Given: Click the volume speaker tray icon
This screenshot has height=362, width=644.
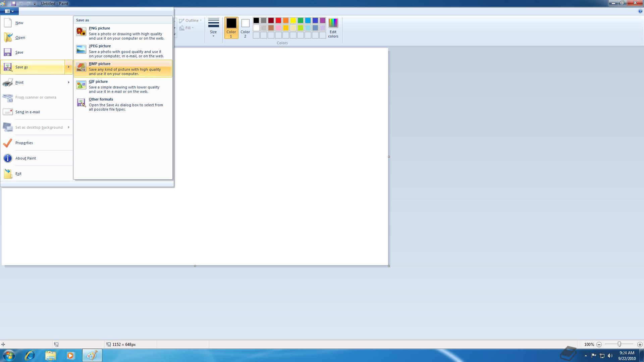Looking at the screenshot, I should click(x=610, y=356).
